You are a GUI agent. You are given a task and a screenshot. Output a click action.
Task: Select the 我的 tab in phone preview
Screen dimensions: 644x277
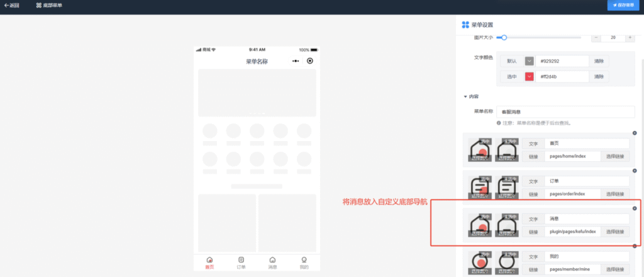(x=304, y=263)
